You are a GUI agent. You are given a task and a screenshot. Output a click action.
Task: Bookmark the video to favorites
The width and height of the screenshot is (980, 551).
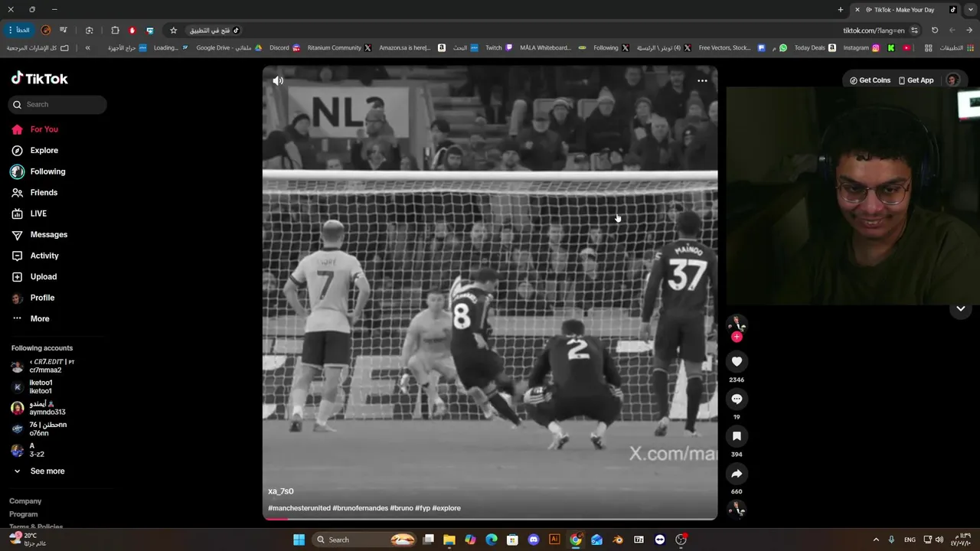737,436
